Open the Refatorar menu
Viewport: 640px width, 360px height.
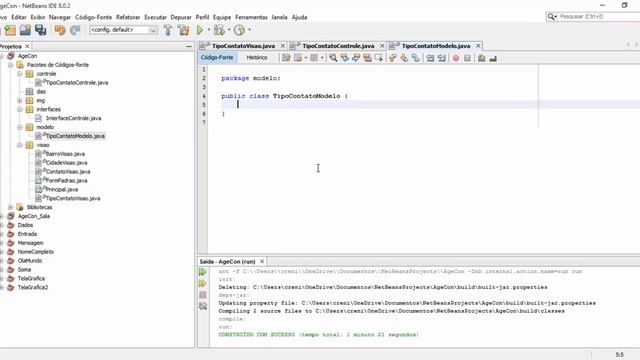point(128,17)
